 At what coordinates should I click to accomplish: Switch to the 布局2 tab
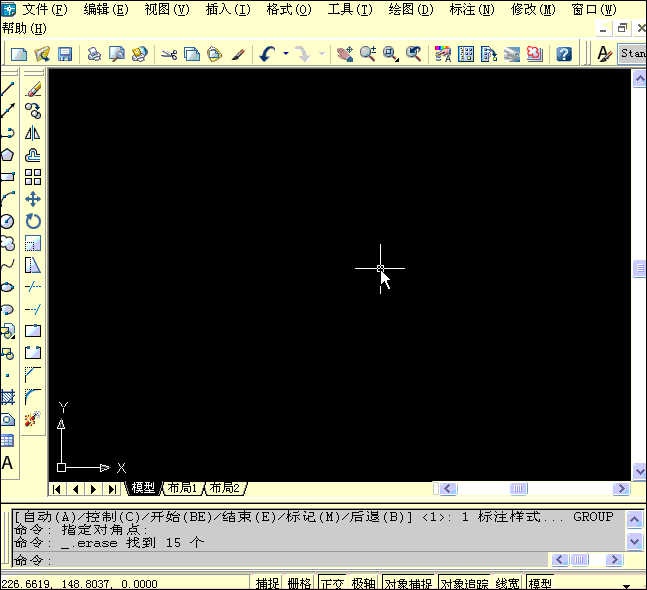tap(225, 488)
